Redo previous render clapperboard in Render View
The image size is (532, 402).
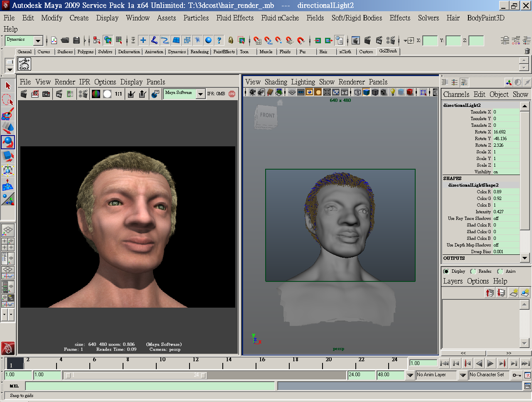coord(24,94)
